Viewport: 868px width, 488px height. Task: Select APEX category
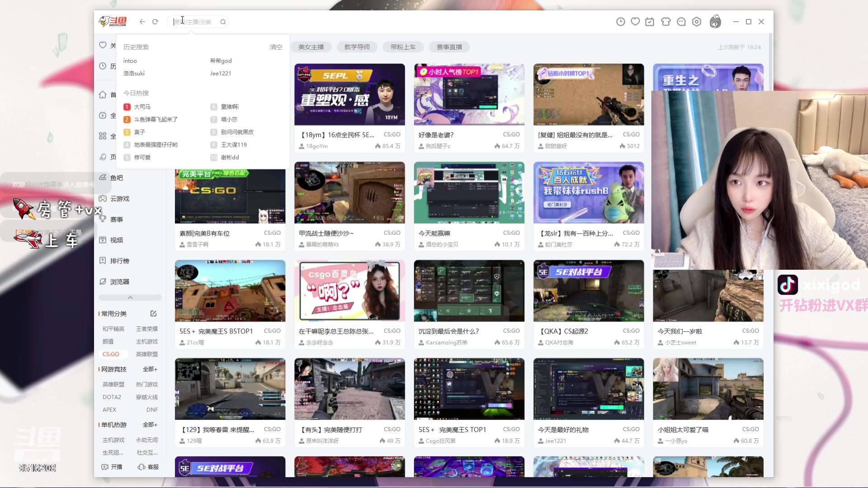109,410
